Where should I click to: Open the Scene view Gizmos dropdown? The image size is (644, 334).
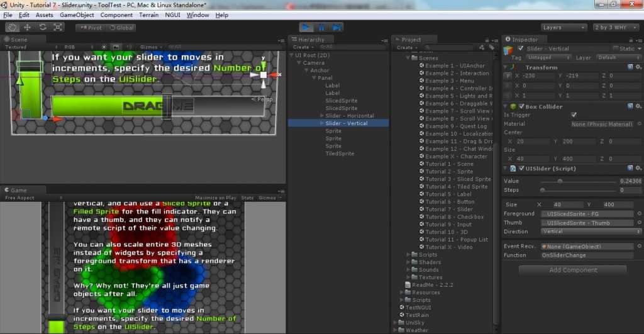point(151,47)
